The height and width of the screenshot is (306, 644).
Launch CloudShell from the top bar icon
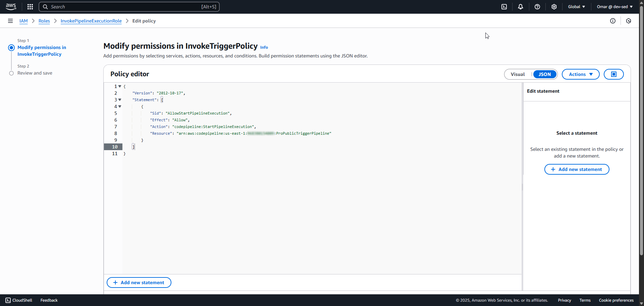(504, 7)
